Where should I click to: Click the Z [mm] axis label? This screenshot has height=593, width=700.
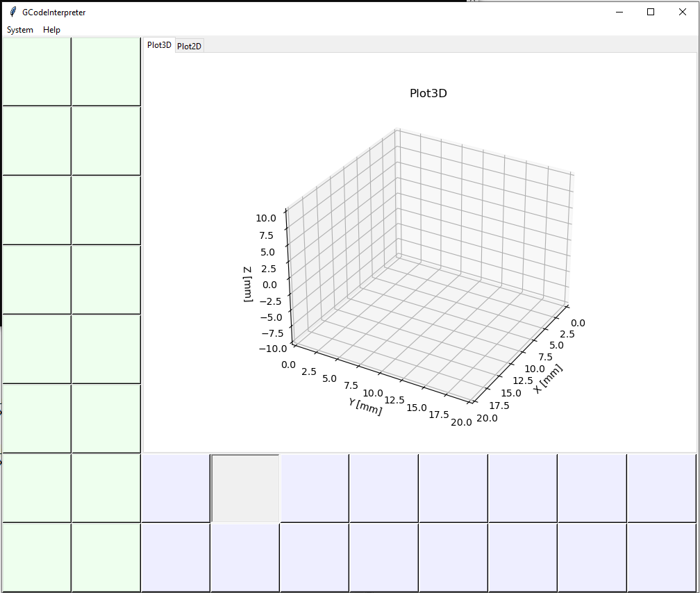tap(248, 284)
